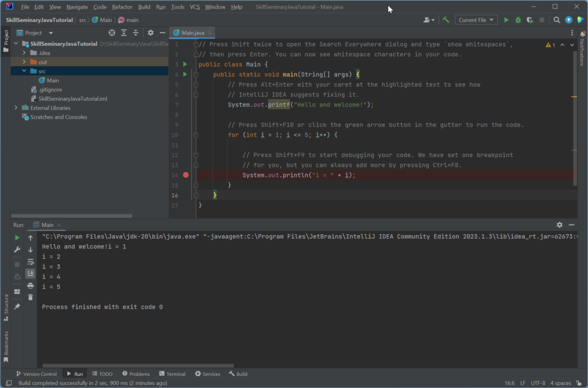Collapse the SkillSeminaryJavaTutorial root node
Screen dimensions: 588x388
point(16,44)
